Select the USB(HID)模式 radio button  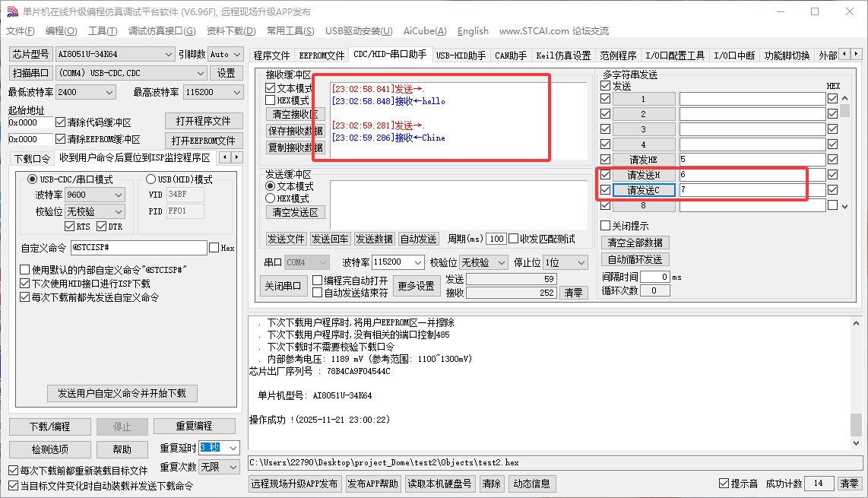coord(150,179)
